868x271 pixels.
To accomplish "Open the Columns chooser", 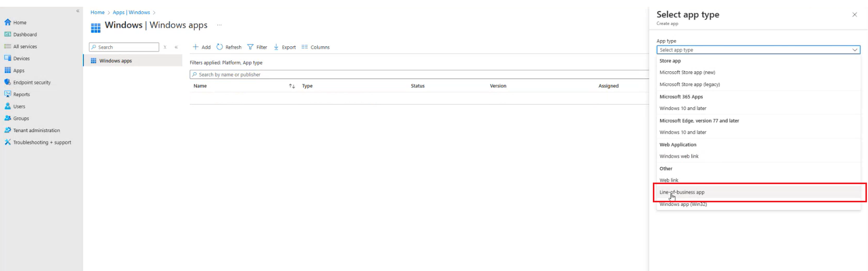I will click(315, 47).
